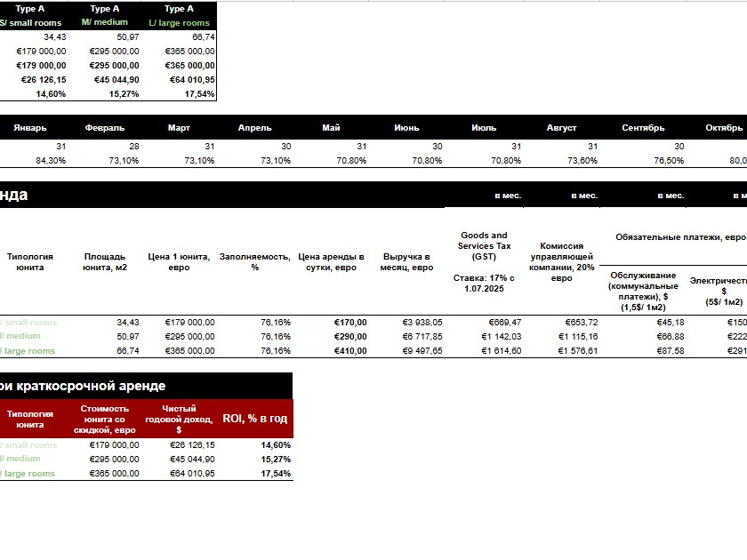The image size is (747, 560).
Task: Select the 'Чистый годовой доход, $' header
Action: (x=179, y=419)
